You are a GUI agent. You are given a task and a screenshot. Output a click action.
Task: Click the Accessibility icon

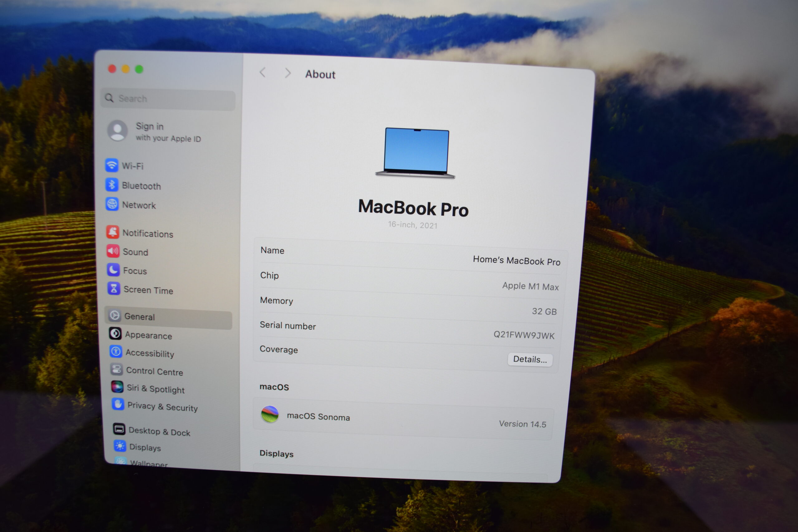116,351
